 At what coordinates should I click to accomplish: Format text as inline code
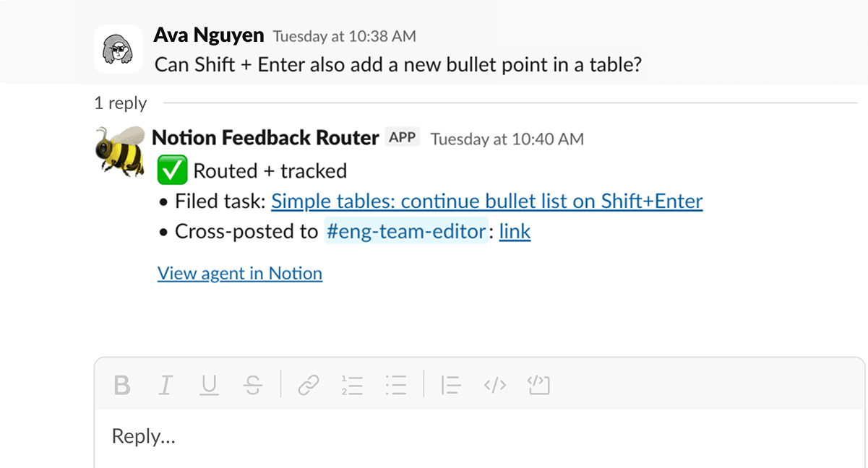pyautogui.click(x=495, y=386)
